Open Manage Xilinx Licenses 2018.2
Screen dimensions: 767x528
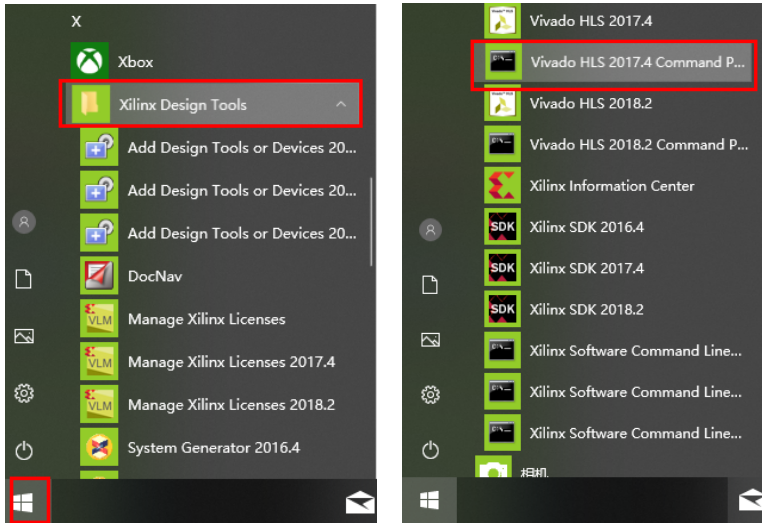tap(208, 405)
